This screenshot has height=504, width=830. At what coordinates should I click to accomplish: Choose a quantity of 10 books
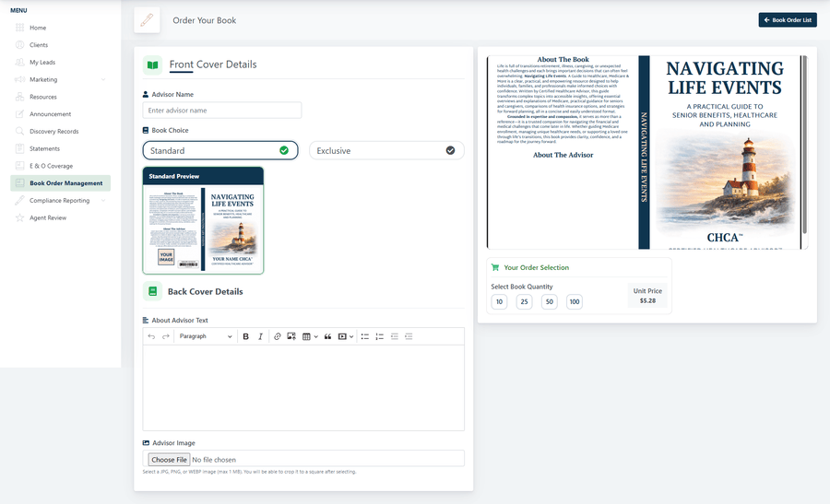point(499,302)
